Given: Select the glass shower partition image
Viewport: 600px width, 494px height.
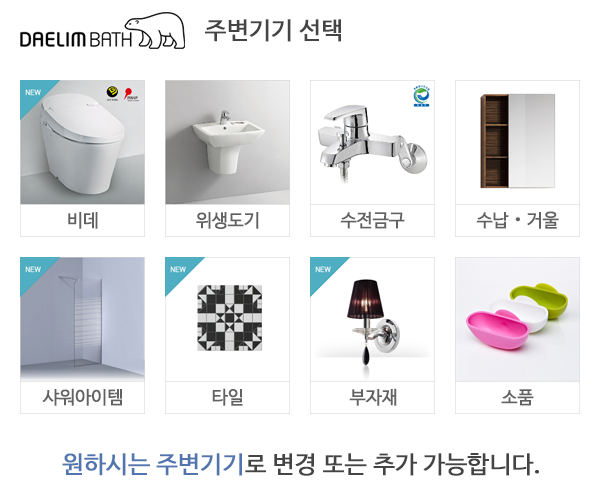Looking at the screenshot, I should 82,319.
